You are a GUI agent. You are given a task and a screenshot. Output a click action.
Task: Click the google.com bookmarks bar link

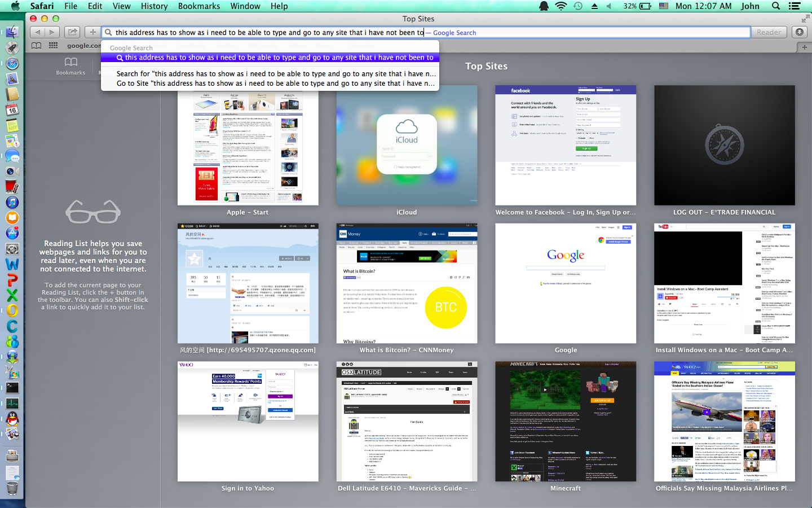click(83, 46)
